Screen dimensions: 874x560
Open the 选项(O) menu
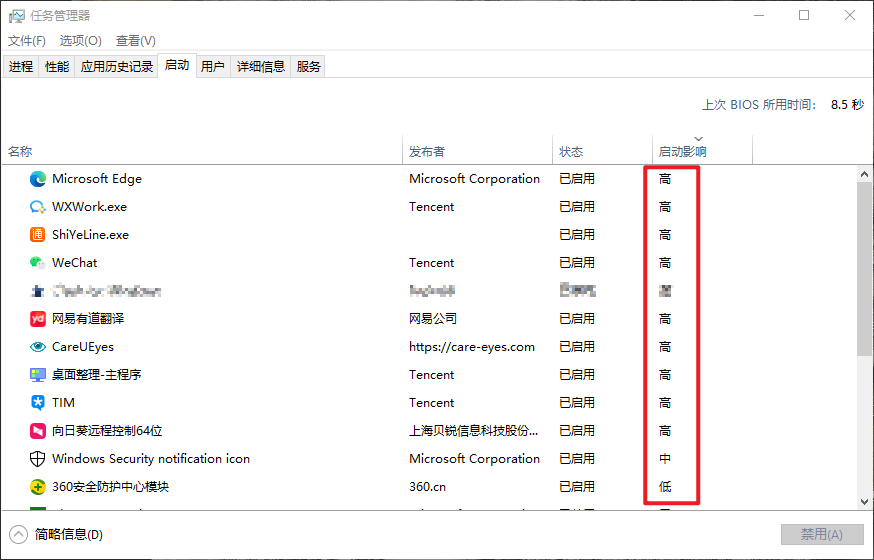coord(81,41)
